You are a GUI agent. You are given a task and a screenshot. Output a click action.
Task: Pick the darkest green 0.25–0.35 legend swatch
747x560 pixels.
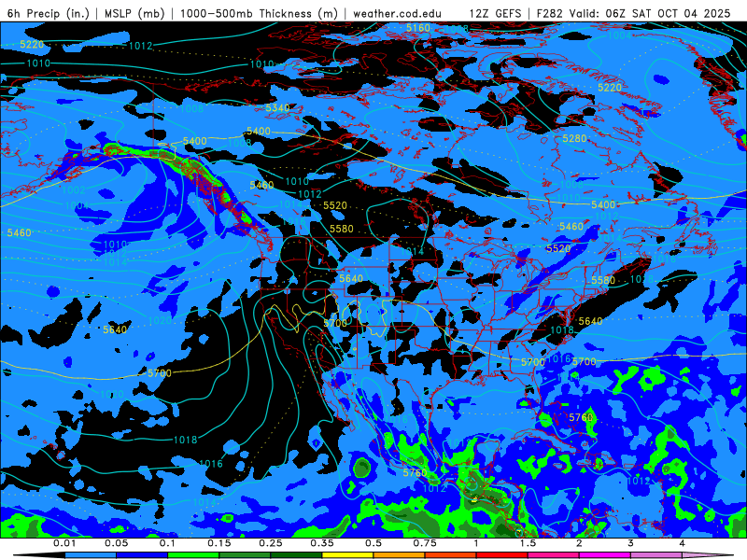coord(296,555)
